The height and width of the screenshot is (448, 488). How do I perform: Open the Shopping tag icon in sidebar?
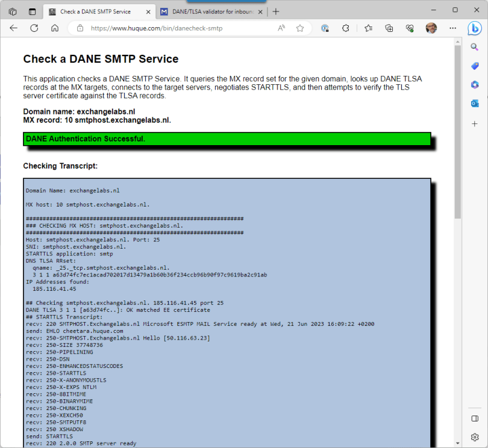[475, 66]
